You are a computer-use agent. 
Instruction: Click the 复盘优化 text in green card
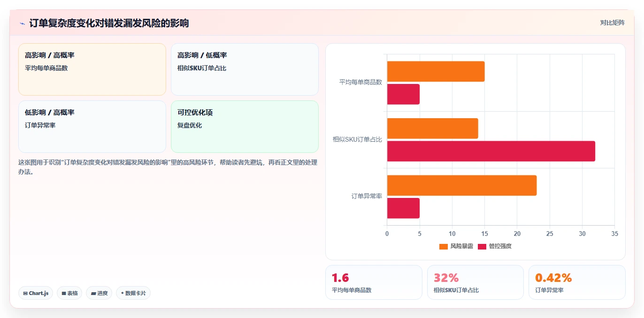(x=190, y=125)
